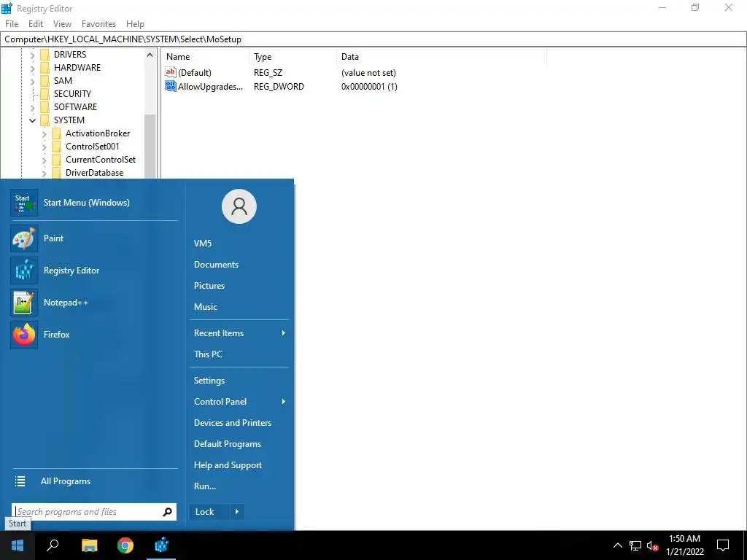Select the 0x00000001 (1) data cell

tap(369, 87)
